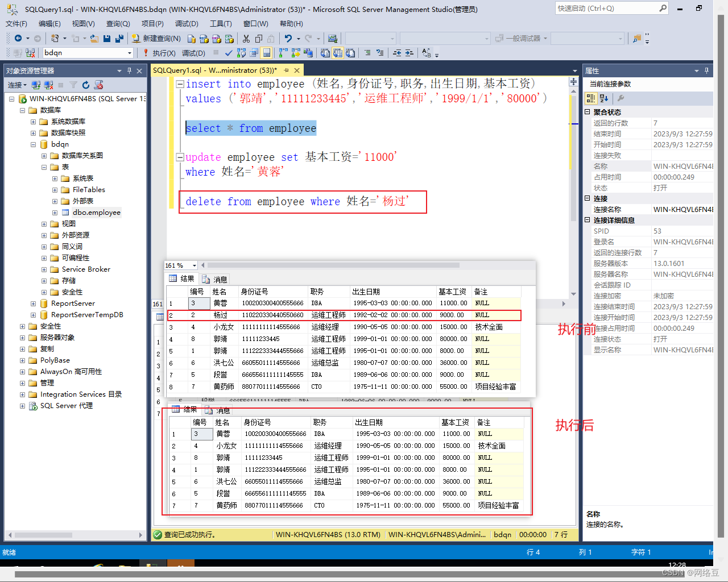Click the navigate Back arrow icon
The image size is (728, 582).
18,38
